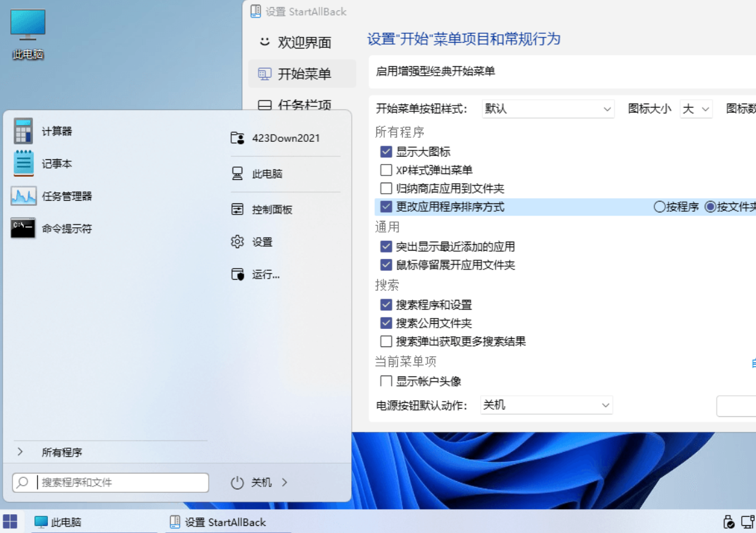Select the 按程序 radio button
The height and width of the screenshot is (533, 756).
click(x=658, y=207)
